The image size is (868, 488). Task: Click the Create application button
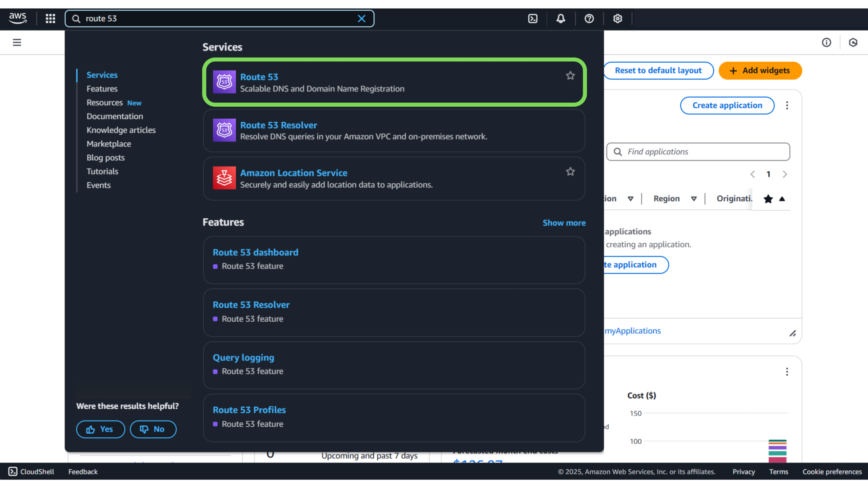[x=727, y=105]
